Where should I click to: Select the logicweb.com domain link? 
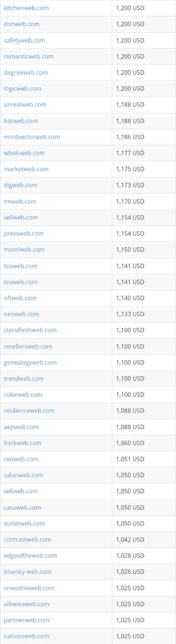coord(23,88)
